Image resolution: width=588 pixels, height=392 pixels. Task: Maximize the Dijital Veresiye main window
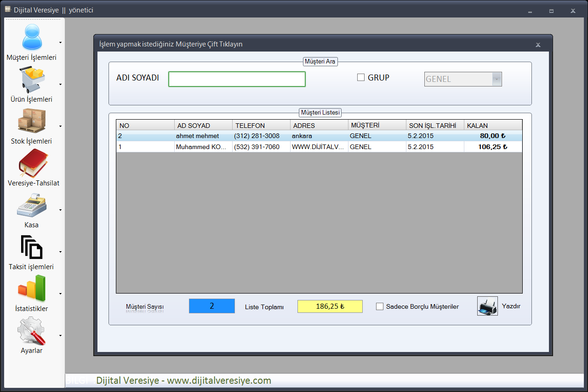click(x=552, y=11)
